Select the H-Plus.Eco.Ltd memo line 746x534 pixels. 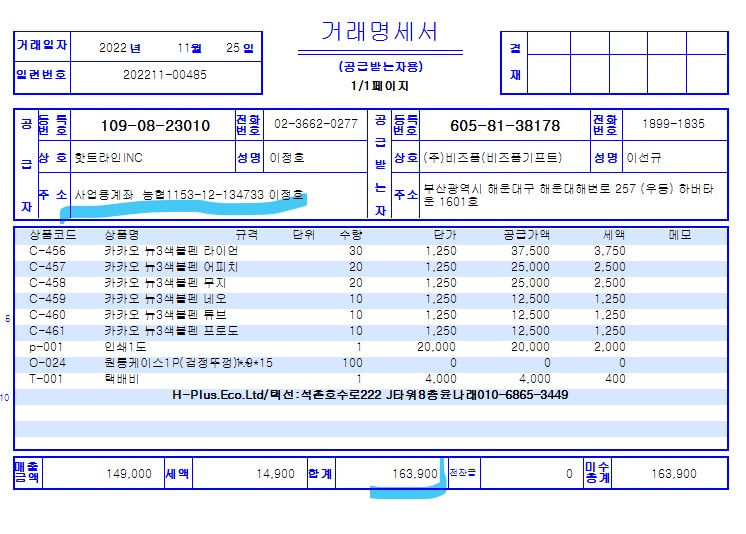371,395
